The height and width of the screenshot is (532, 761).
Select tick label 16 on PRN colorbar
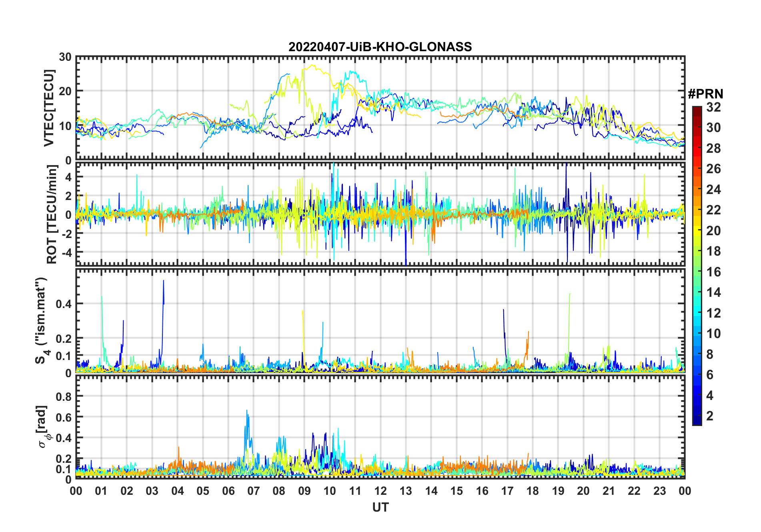point(713,272)
